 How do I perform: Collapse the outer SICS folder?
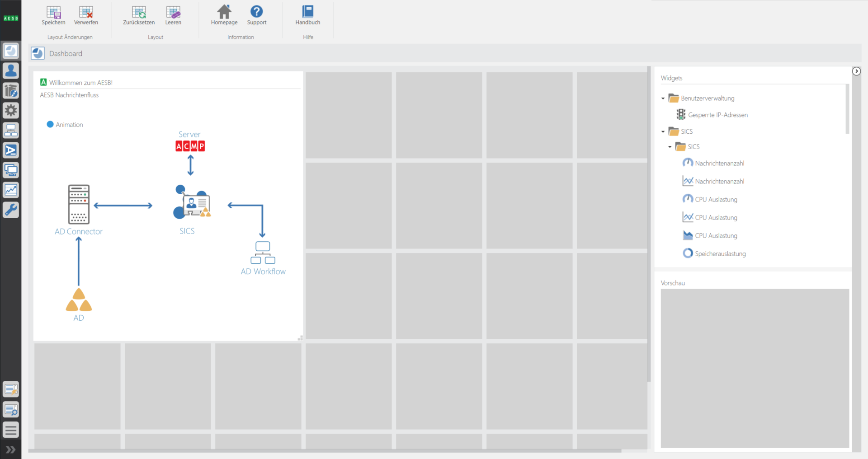[663, 131]
